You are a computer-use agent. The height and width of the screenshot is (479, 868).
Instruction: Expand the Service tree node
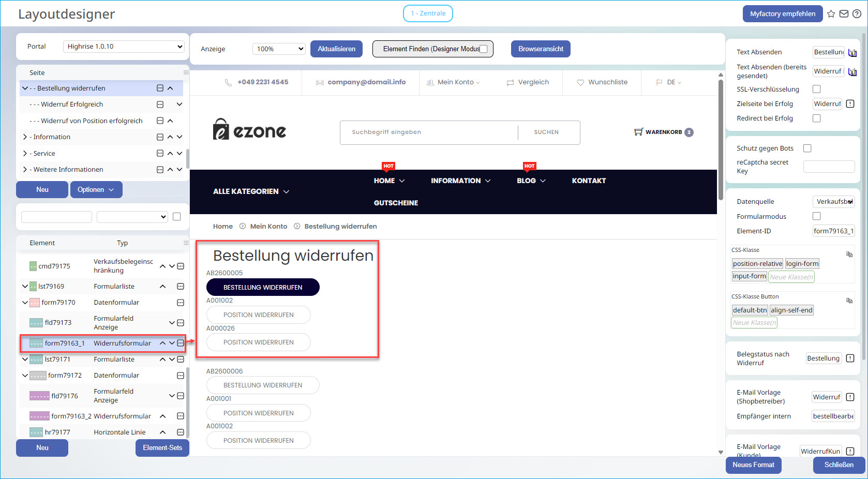[x=25, y=154]
